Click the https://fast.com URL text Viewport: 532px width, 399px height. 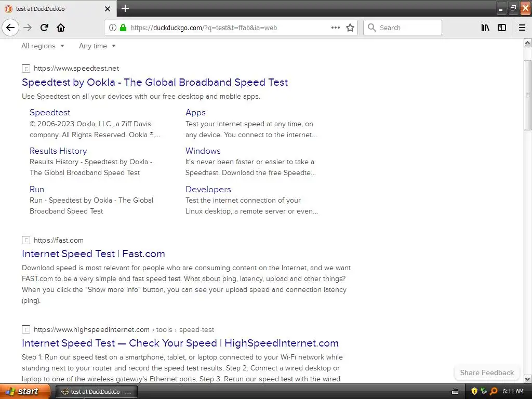(x=59, y=240)
